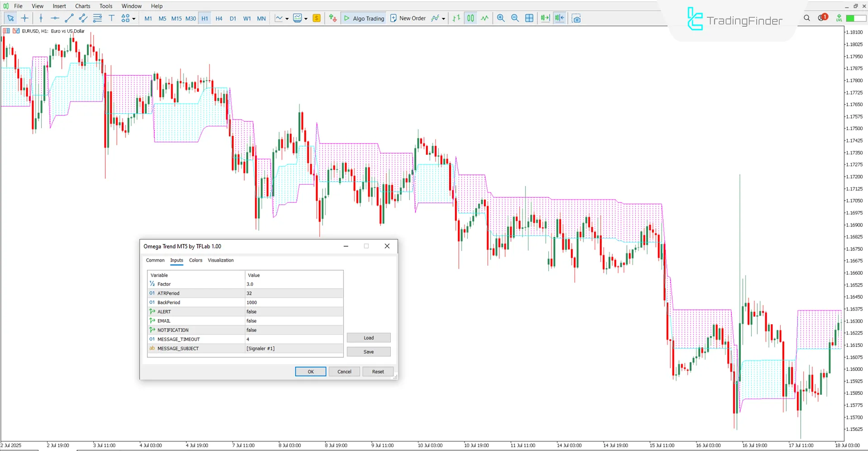868x451 pixels.
Task: Open the chart type dropdown
Action: coord(287,19)
